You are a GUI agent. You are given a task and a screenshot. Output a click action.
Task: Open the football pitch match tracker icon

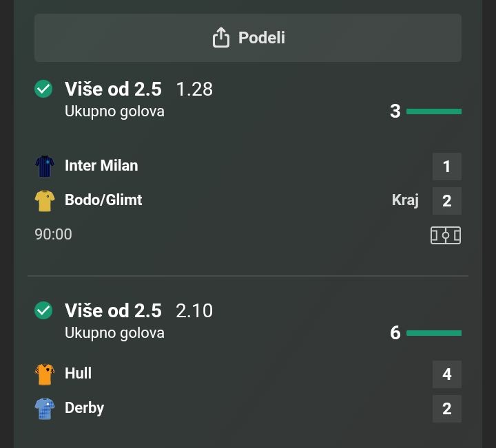coord(446,235)
